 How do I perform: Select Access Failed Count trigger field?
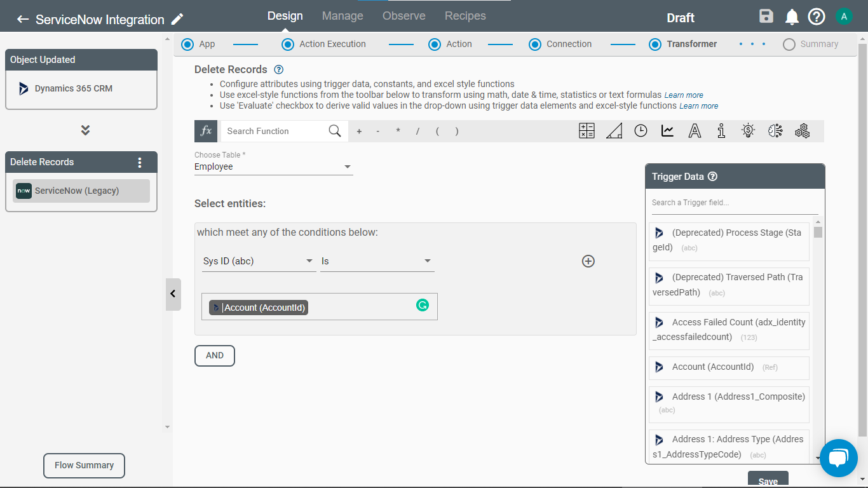(x=729, y=330)
